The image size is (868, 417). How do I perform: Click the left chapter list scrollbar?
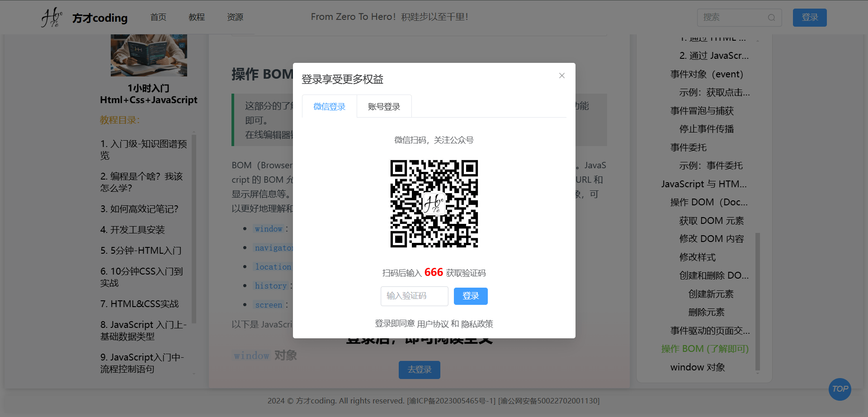[194, 228]
